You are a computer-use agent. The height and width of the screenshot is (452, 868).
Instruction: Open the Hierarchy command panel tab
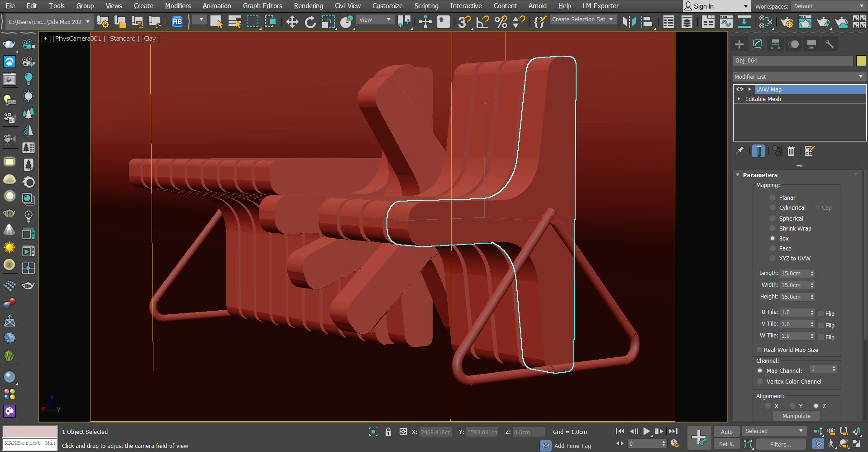click(775, 44)
